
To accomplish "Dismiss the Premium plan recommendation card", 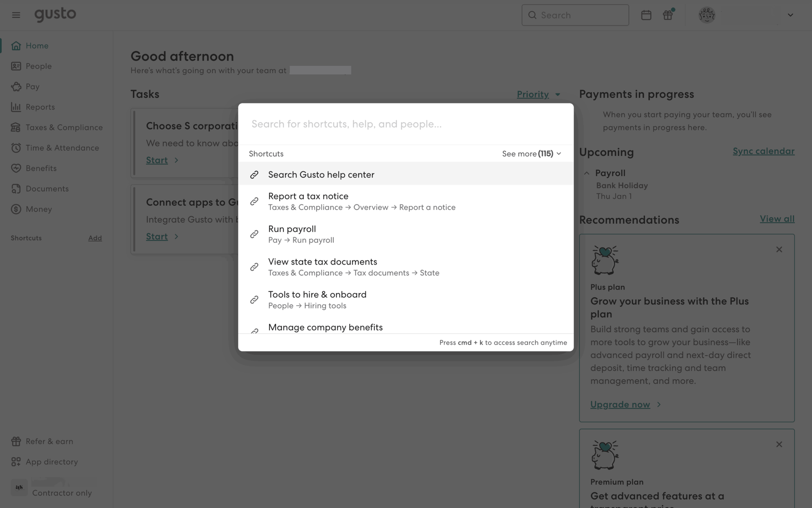I will [x=779, y=444].
